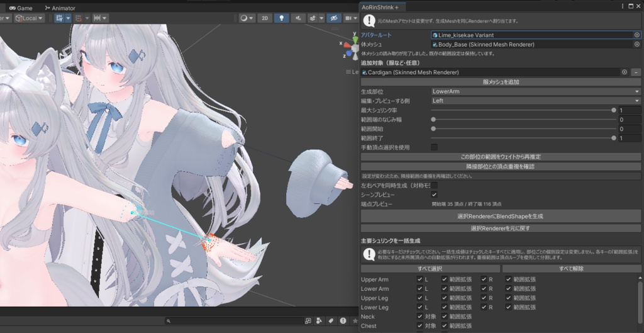The height and width of the screenshot is (333, 644).
Task: Click the すべて解除 button
Action: coord(571,269)
